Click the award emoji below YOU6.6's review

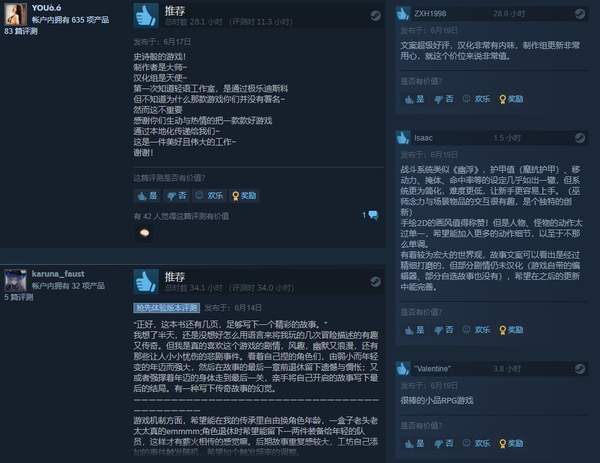click(145, 232)
